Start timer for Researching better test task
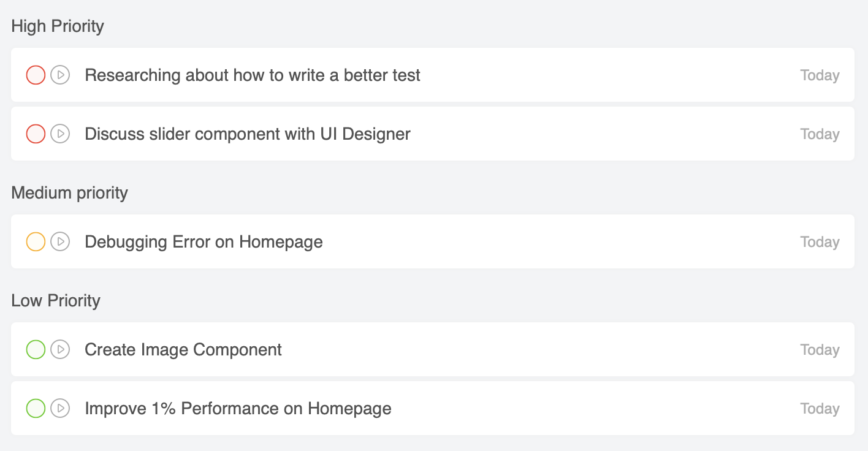The width and height of the screenshot is (868, 451). pos(60,75)
